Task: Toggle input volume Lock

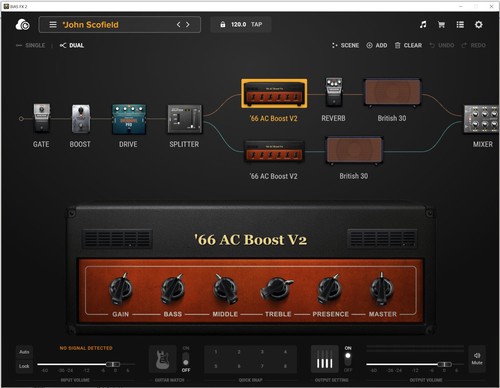Action: click(24, 366)
